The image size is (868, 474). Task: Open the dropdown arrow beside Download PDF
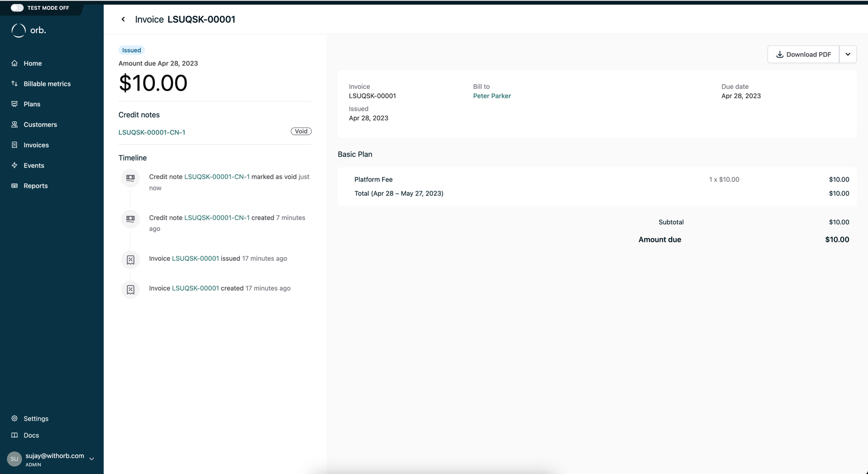click(x=848, y=54)
